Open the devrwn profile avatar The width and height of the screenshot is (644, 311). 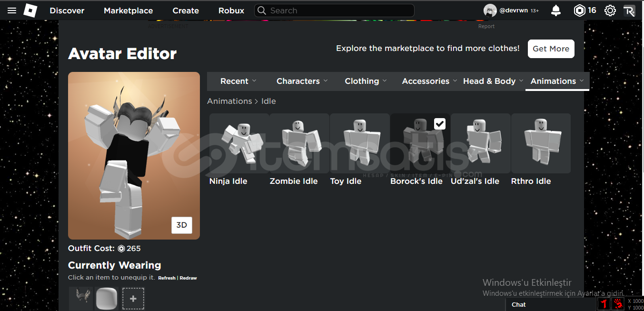point(490,10)
